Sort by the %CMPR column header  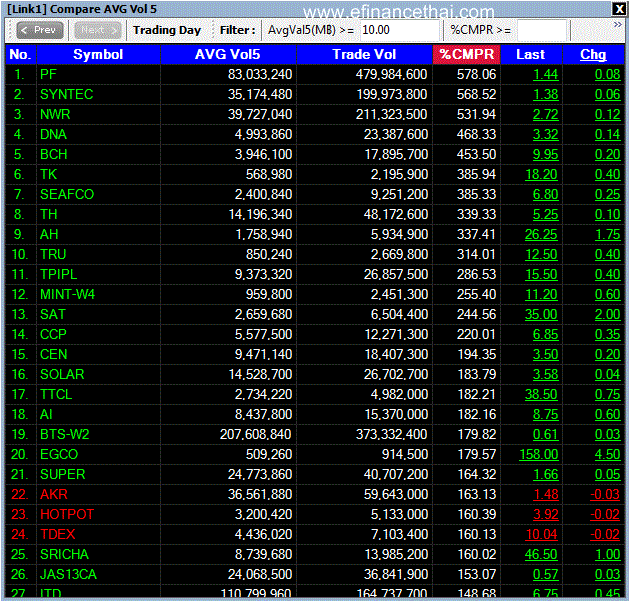click(466, 54)
